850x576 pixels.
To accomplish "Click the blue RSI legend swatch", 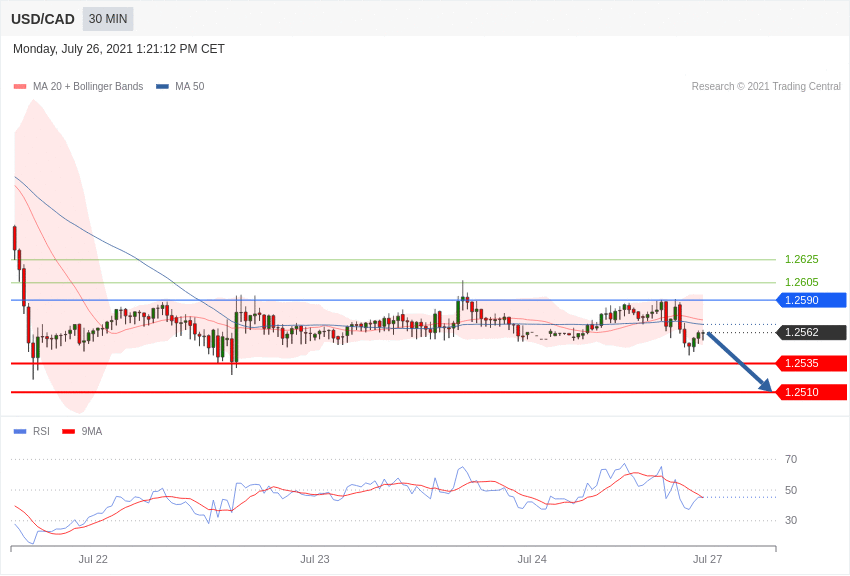I will [20, 431].
